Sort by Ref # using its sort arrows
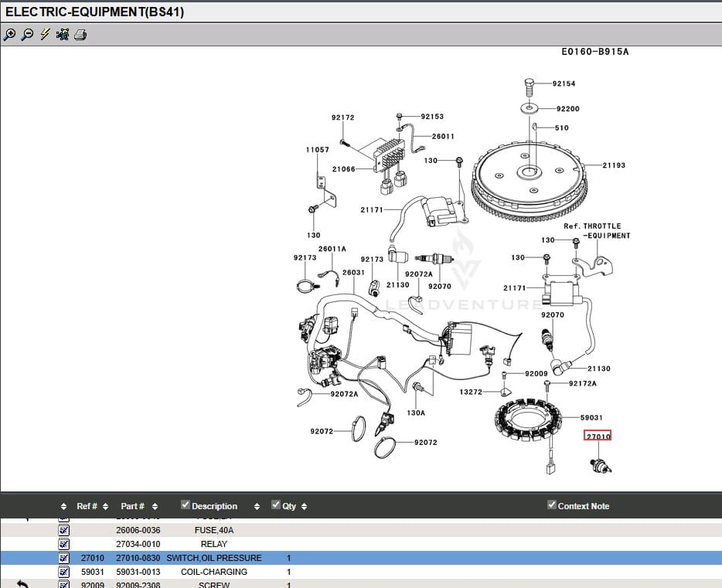 [105, 507]
